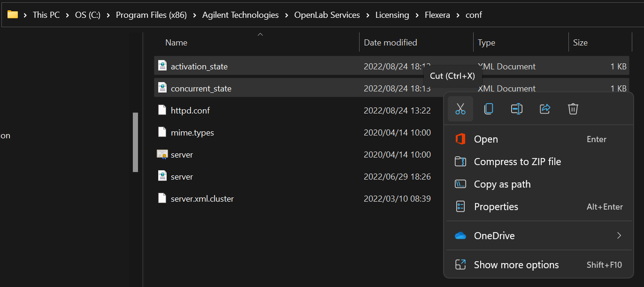Click Show more options entry

point(516,265)
